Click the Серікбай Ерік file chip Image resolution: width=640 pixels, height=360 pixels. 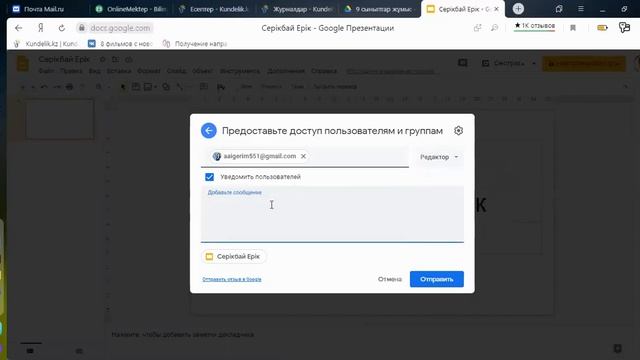tap(233, 257)
